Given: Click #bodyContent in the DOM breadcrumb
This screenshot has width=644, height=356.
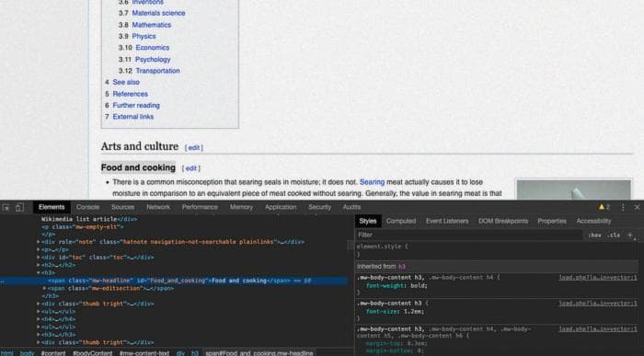Looking at the screenshot, I should [92, 352].
